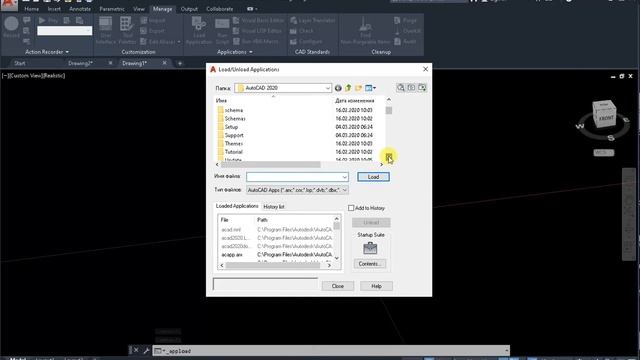Click the Find file magnifier icon
Screen dimensions: 640x360
(401, 88)
